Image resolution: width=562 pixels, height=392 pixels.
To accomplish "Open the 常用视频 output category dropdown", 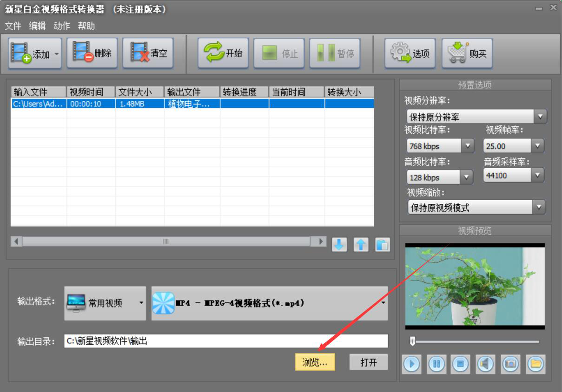I will (x=105, y=303).
